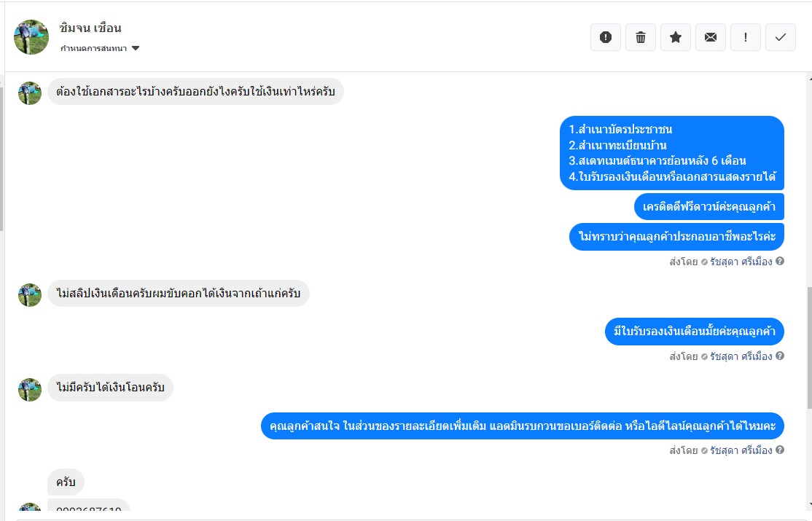The width and height of the screenshot is (812, 521).
Task: Star this conversation as follow-up
Action: click(x=676, y=37)
